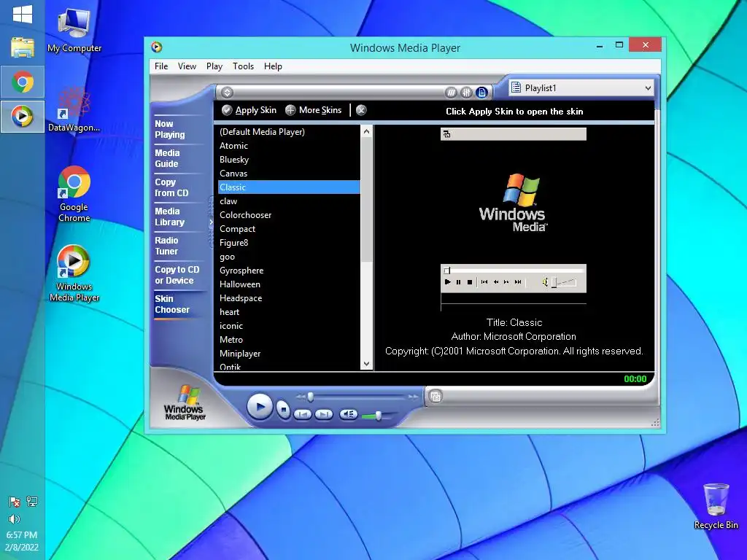Screen dimensions: 747x560
Task: Click the rewind arrows on seek bar
Action: coord(300,397)
